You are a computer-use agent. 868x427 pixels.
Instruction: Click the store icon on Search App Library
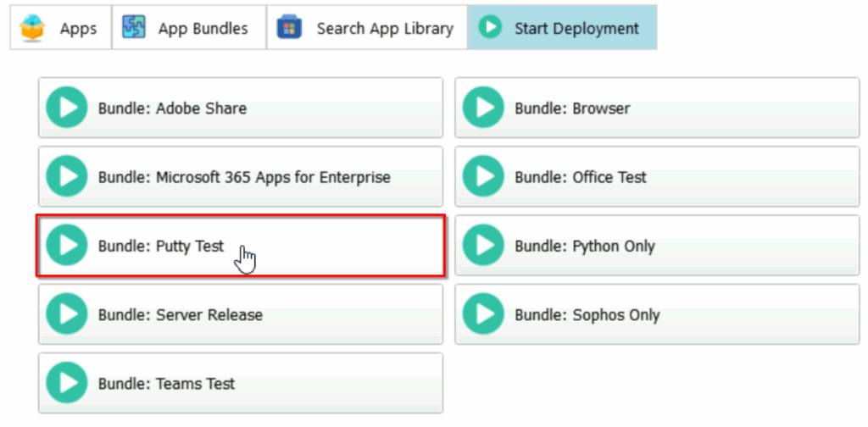(289, 27)
